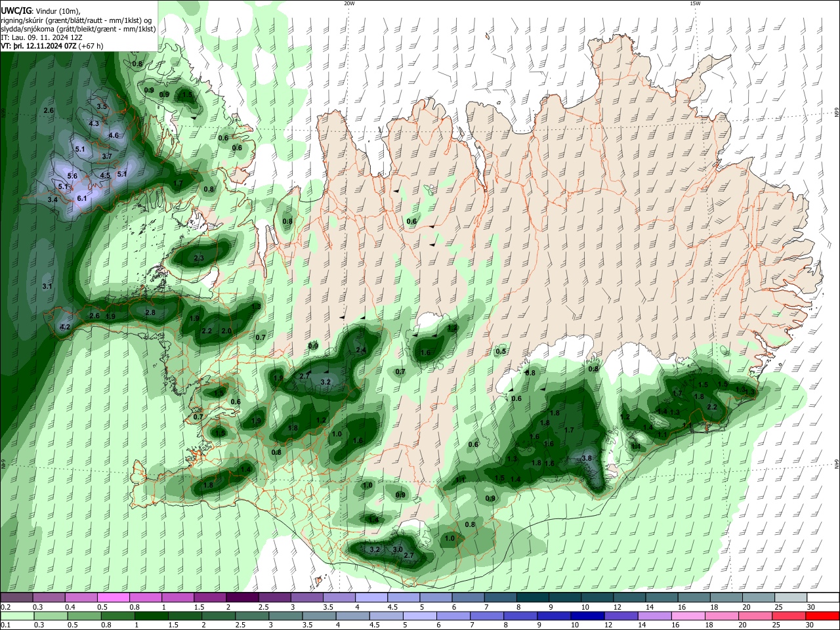
Task: Click the 2.4 precipitation value on the map
Action: pos(360,350)
